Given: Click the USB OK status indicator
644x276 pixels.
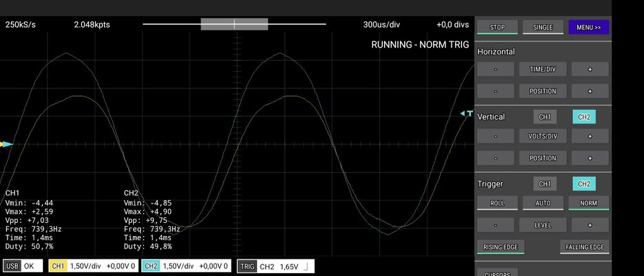Looking at the screenshot, I should click(23, 266).
